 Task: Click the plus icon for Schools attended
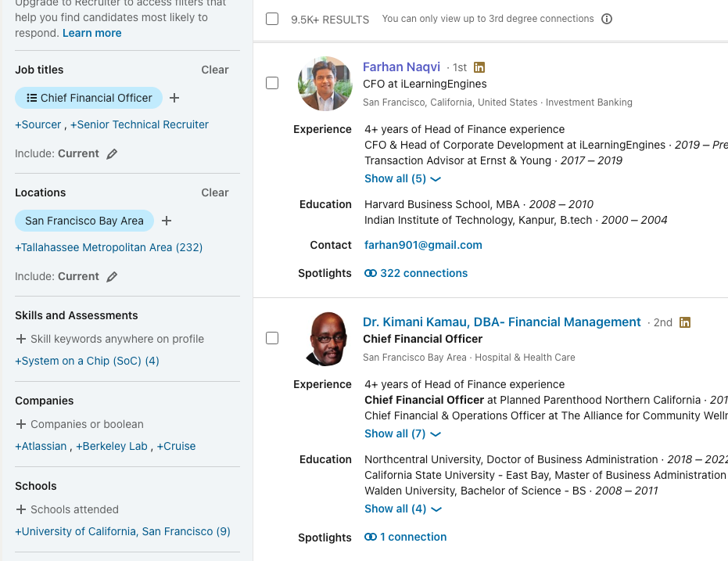tap(21, 509)
